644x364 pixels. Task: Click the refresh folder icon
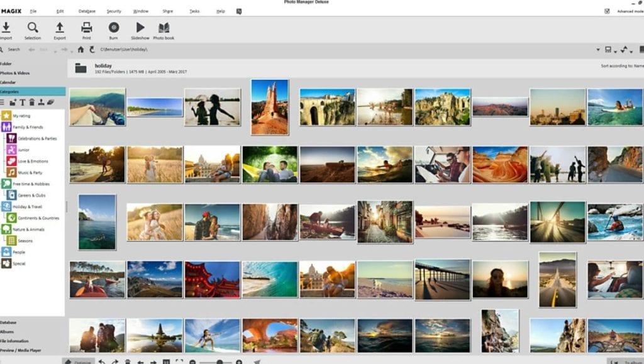92,49
